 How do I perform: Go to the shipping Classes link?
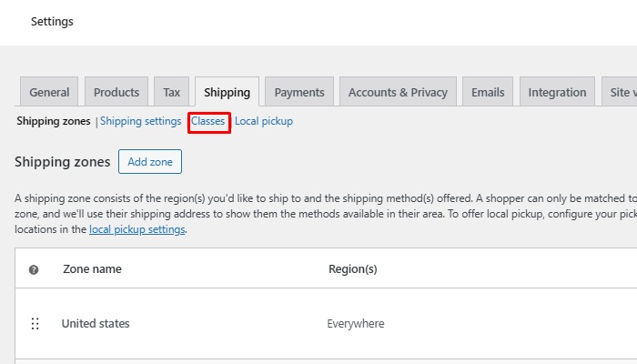(x=208, y=121)
